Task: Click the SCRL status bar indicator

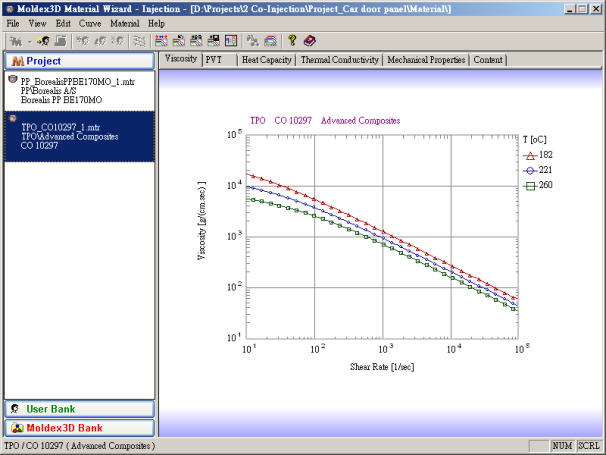Action: (589, 446)
